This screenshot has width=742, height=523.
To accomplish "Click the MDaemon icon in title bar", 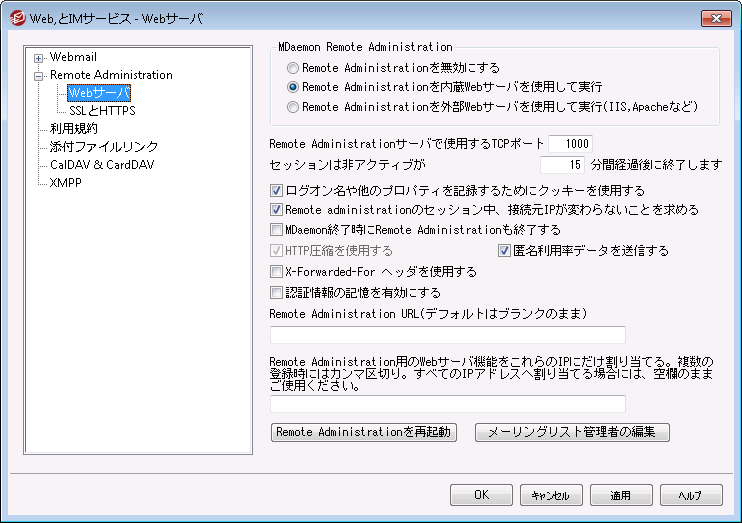I will tap(17, 17).
